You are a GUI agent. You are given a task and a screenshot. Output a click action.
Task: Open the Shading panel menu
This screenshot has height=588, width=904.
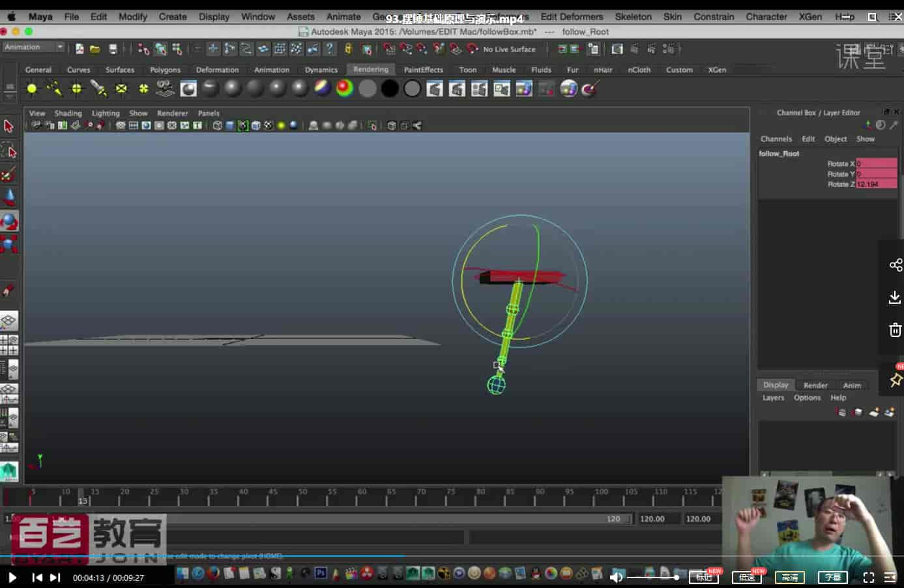click(x=68, y=113)
